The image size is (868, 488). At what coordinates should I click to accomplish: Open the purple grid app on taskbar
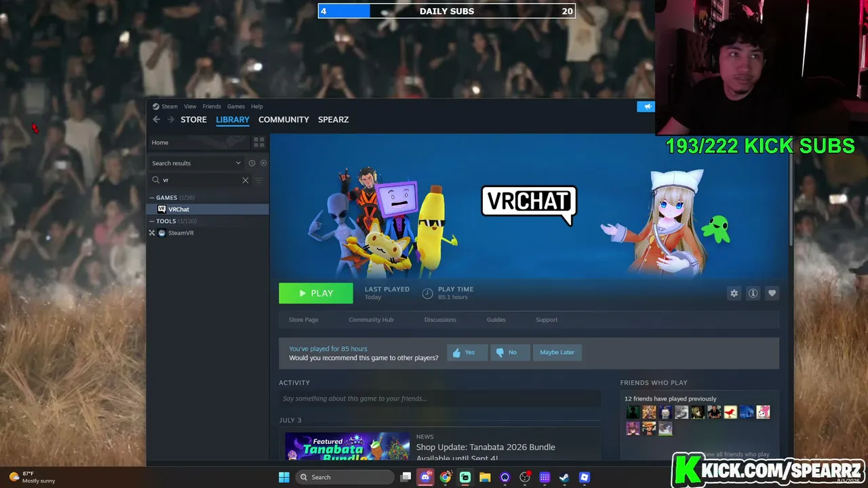tap(545, 477)
